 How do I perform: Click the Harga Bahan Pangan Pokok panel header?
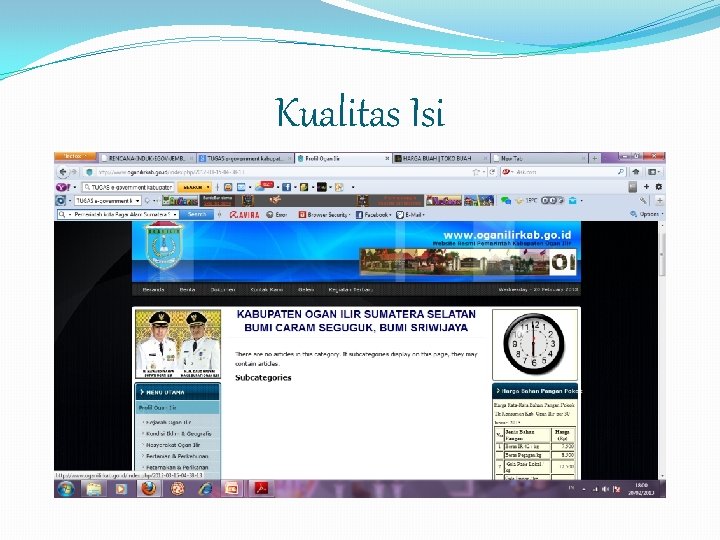535,391
